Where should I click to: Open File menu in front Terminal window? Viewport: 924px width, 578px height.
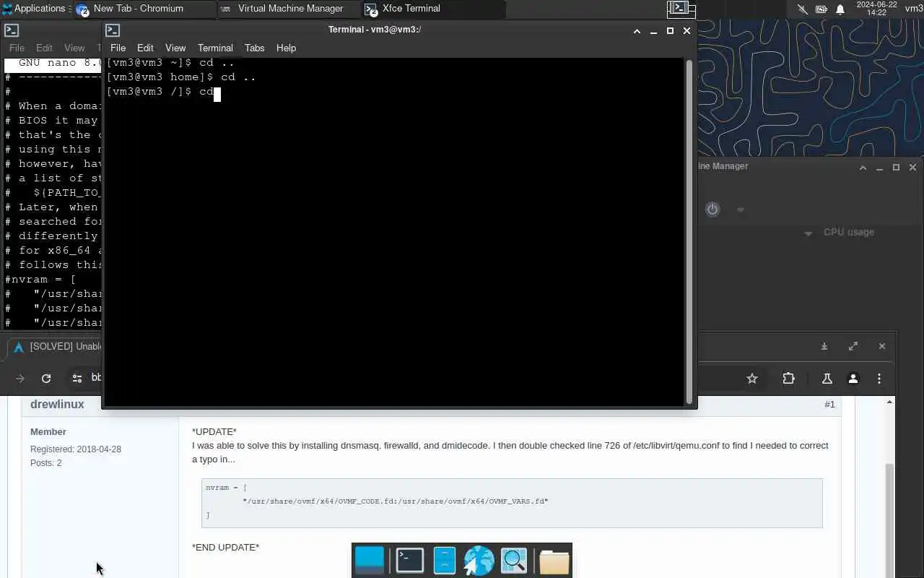(x=118, y=48)
